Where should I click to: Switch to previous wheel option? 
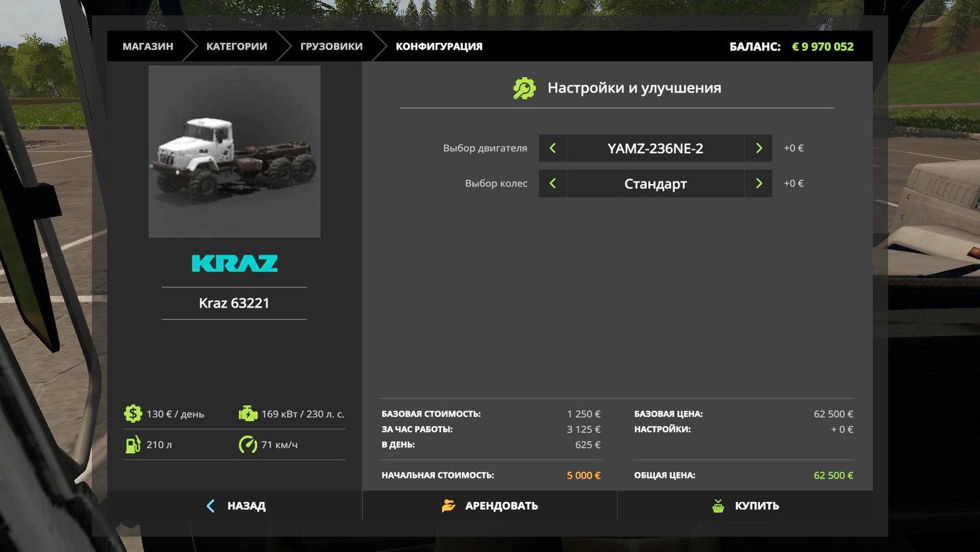553,184
